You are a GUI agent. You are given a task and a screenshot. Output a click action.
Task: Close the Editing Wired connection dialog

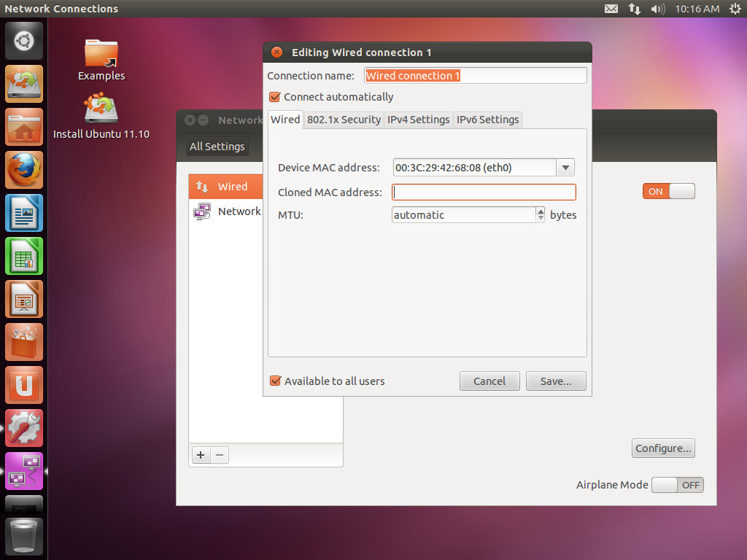276,52
